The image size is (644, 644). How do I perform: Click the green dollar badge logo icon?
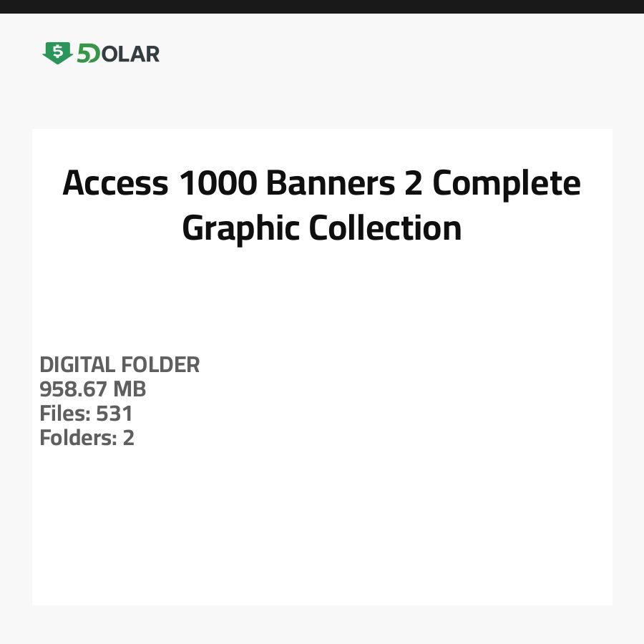(x=57, y=53)
